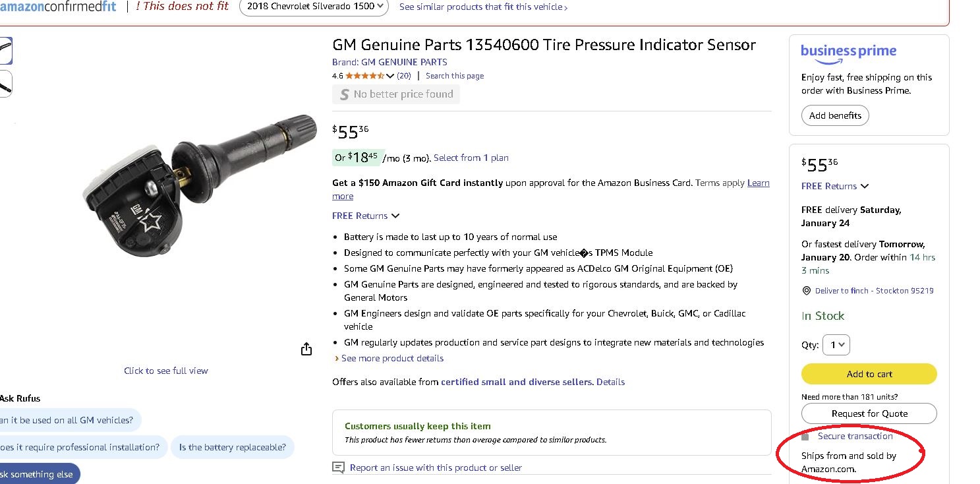Expand FREE Returns in the buy box
This screenshot has width=980, height=484.
click(835, 186)
